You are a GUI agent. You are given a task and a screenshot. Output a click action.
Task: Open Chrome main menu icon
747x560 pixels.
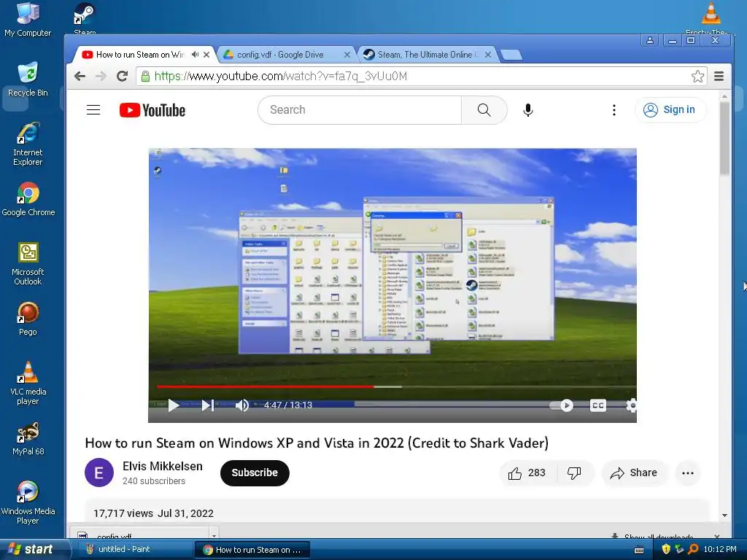pos(719,76)
